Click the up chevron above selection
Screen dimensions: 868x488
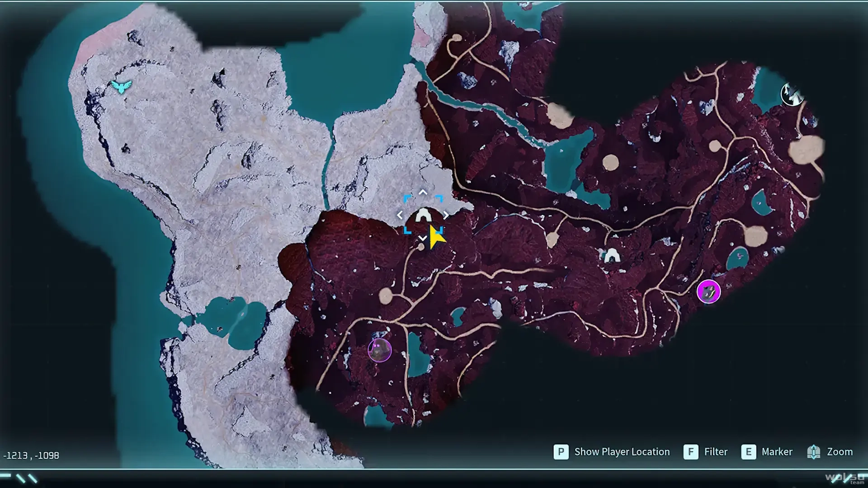click(x=423, y=192)
